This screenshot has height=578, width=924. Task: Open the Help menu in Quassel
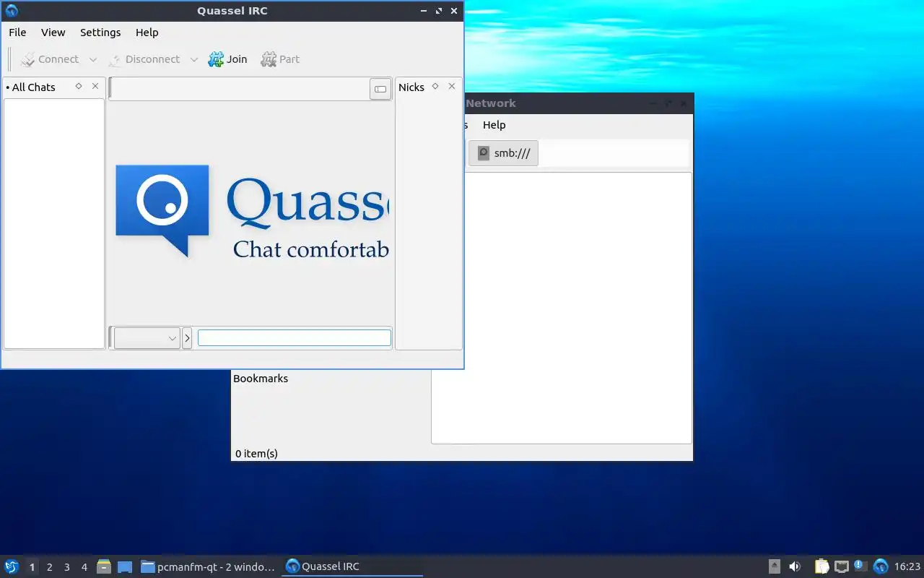click(147, 33)
